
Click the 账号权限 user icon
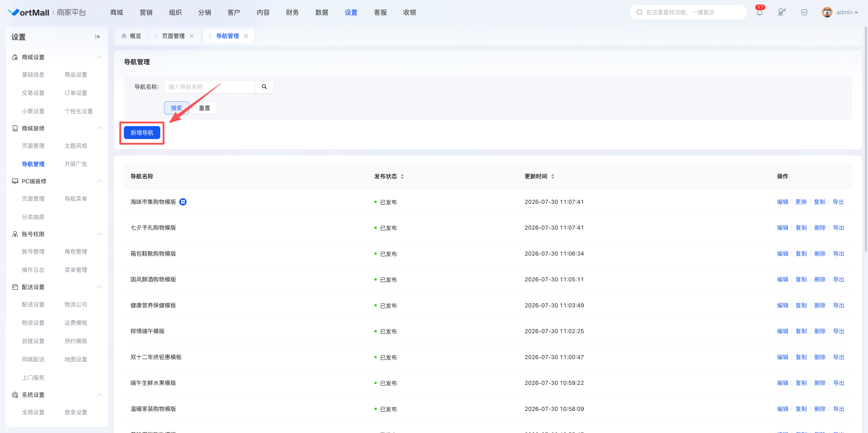(x=15, y=234)
